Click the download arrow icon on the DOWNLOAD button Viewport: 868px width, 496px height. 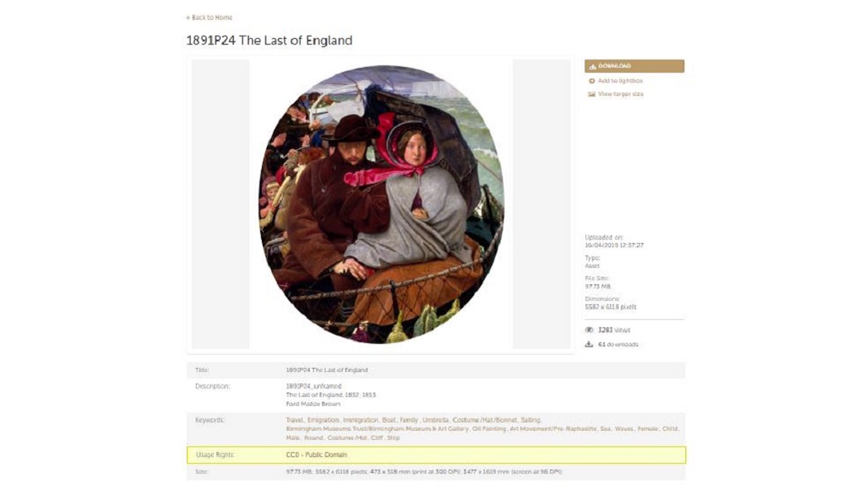pos(593,66)
